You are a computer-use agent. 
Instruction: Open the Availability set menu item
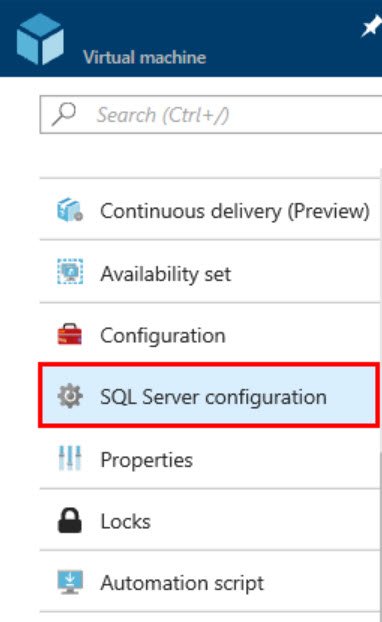[x=209, y=272]
